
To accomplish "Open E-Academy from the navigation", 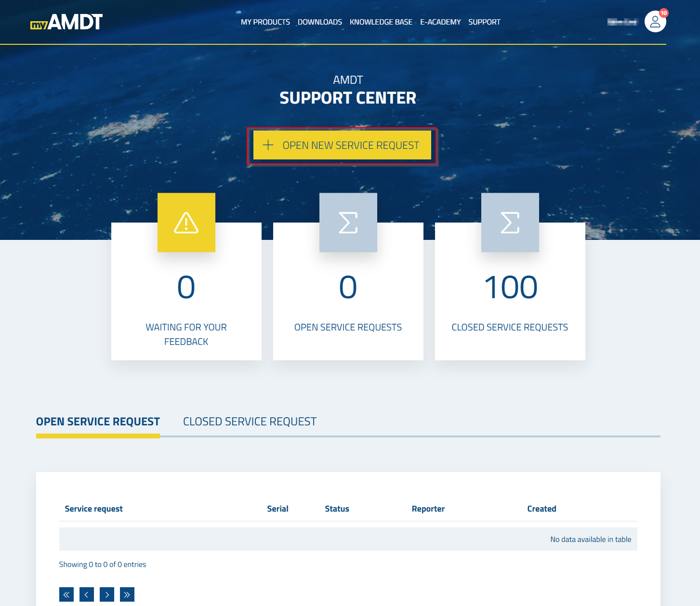I will point(440,22).
